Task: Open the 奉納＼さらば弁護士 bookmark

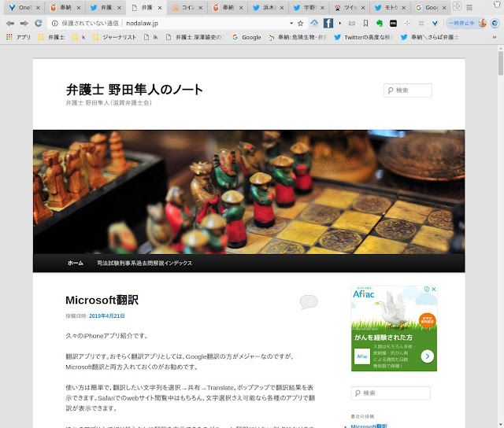Action: (430, 37)
